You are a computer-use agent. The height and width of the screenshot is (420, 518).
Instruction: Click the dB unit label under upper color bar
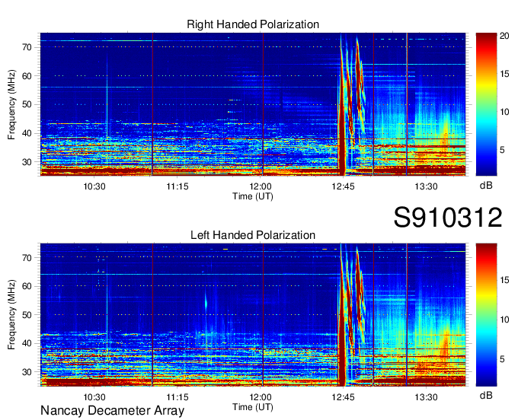486,186
